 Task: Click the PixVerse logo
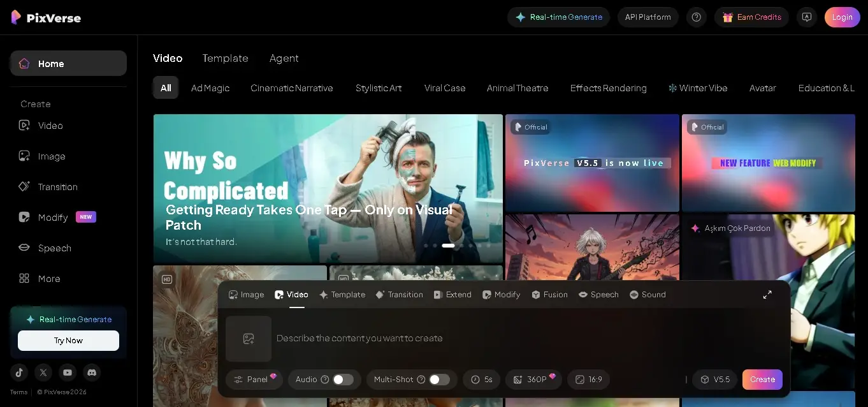[x=46, y=17]
